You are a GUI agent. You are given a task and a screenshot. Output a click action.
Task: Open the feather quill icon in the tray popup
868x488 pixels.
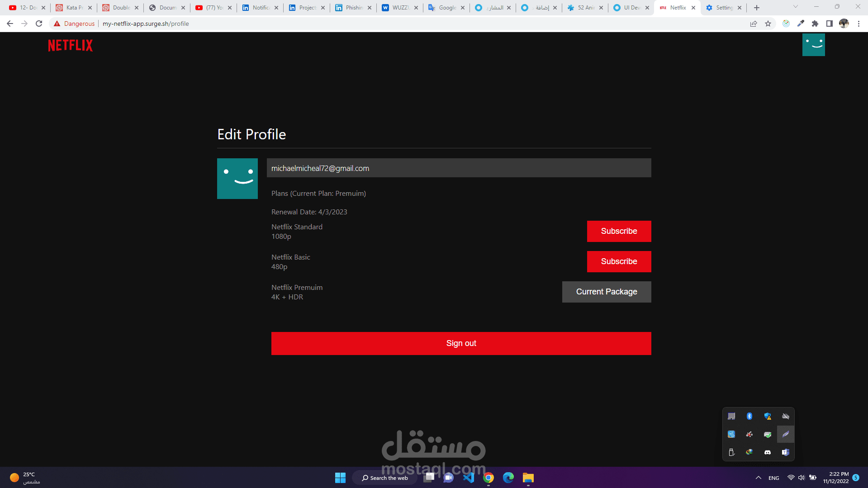coord(786,434)
